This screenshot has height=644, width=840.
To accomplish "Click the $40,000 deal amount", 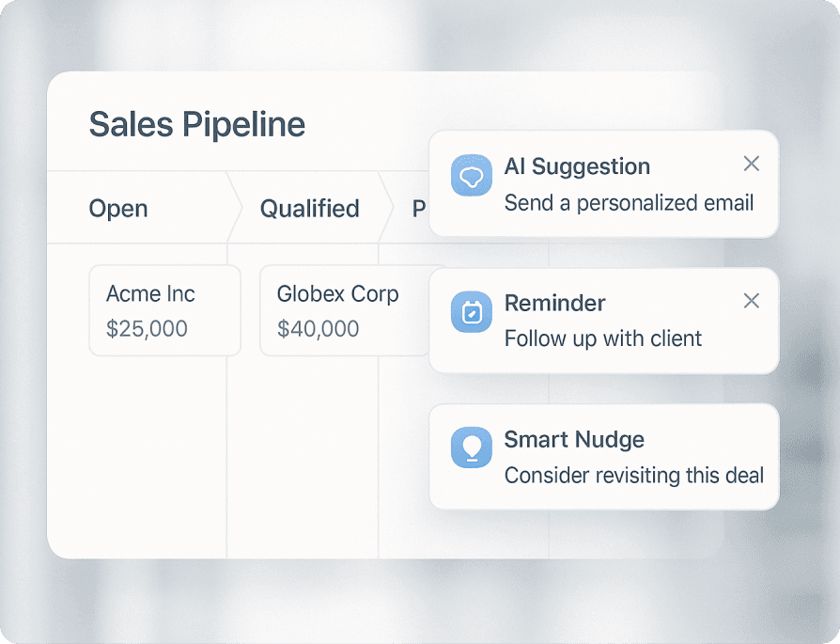I will 319,329.
